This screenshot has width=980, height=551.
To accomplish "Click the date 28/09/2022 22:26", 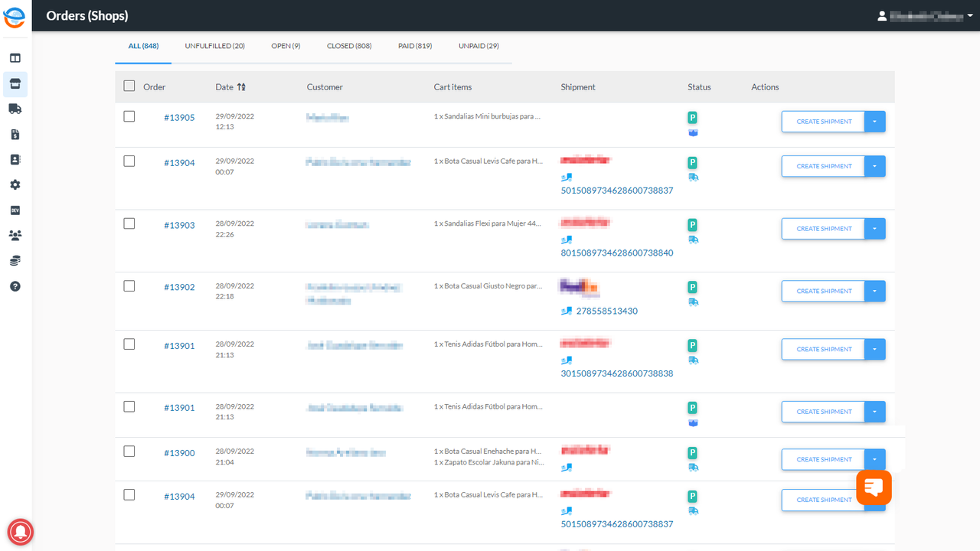I will click(x=235, y=229).
